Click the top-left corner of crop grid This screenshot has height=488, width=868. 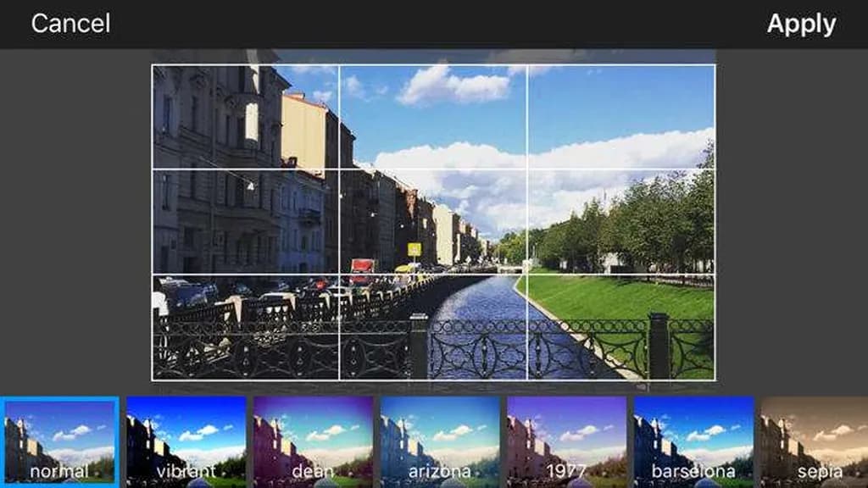coord(153,65)
